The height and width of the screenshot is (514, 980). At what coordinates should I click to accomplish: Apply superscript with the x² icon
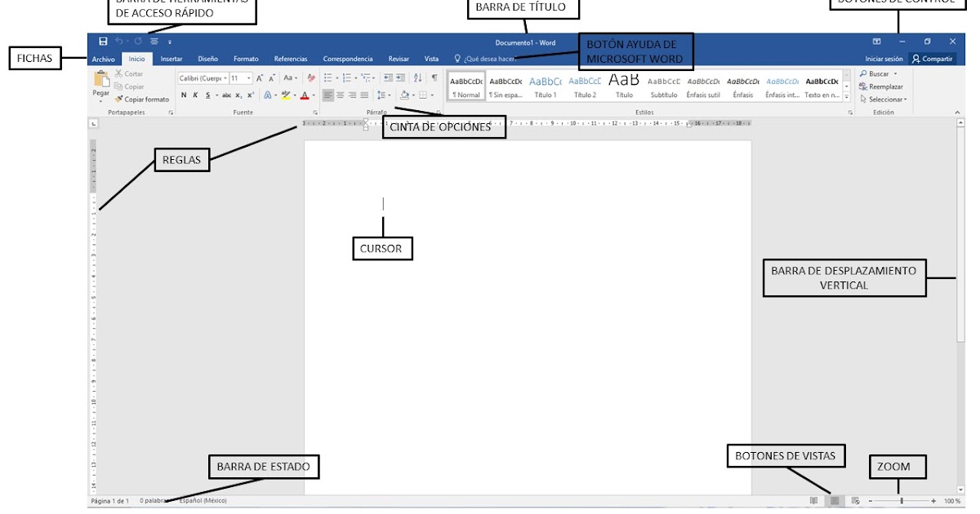pos(250,95)
